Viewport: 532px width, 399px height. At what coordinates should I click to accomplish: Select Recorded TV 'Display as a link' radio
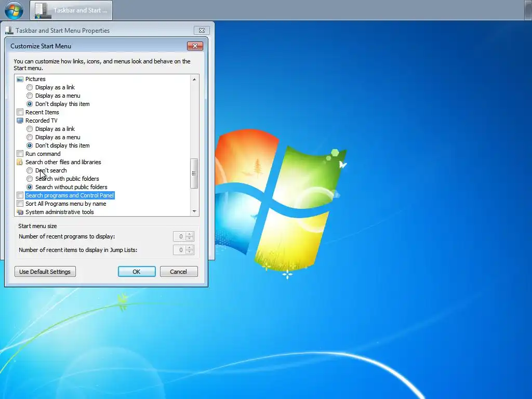coord(30,129)
